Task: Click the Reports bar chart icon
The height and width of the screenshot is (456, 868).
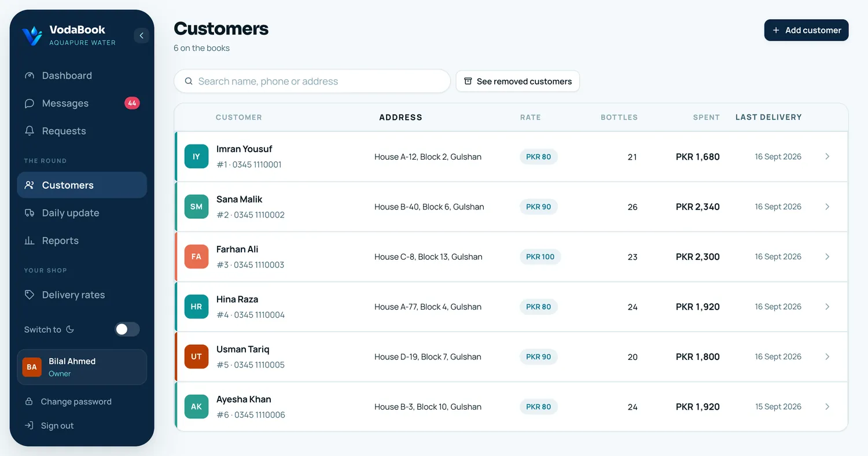Action: coord(30,241)
